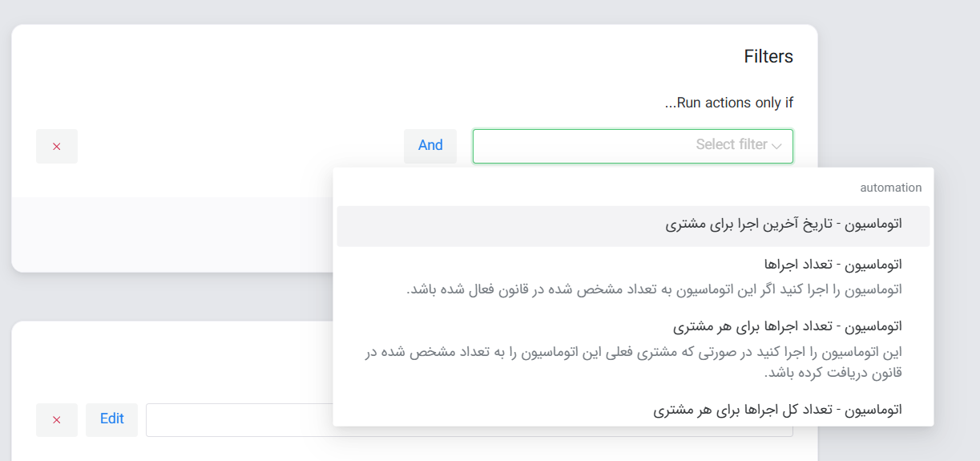The image size is (980, 461).
Task: Click the Run actions only if label
Action: point(729,103)
